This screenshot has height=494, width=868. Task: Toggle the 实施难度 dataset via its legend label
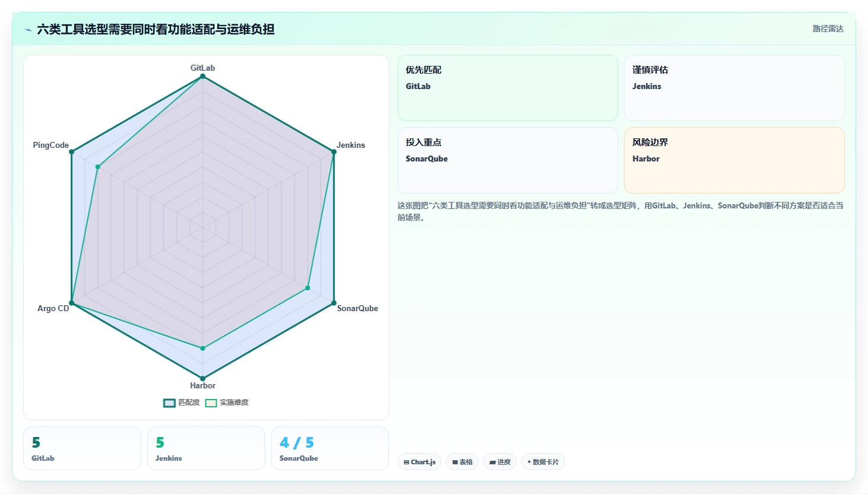234,403
